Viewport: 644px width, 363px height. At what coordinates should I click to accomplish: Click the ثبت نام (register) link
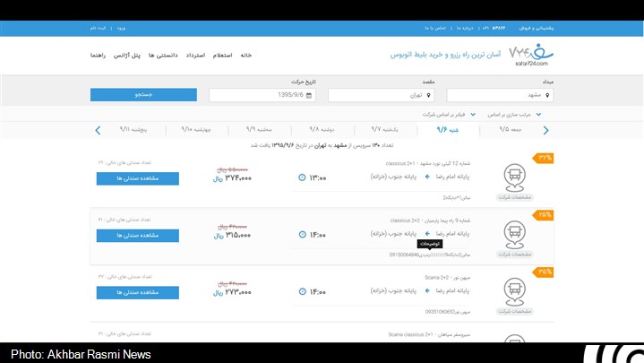pos(99,29)
